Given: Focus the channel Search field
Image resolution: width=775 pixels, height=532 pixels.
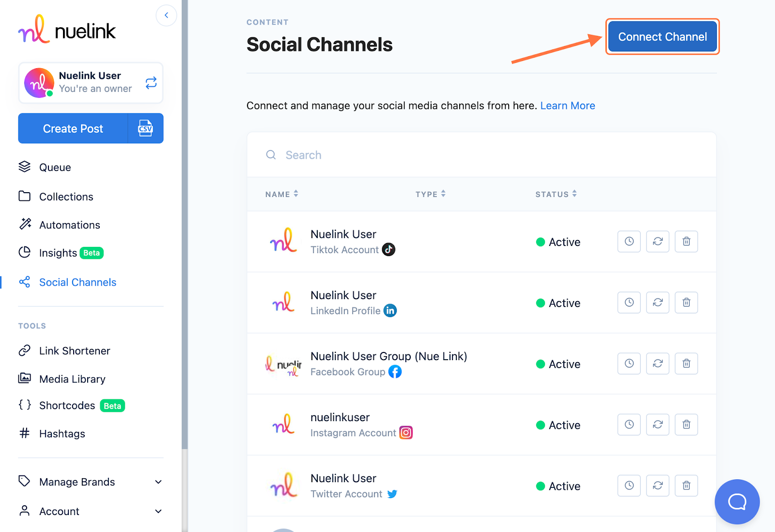Looking at the screenshot, I should (481, 155).
